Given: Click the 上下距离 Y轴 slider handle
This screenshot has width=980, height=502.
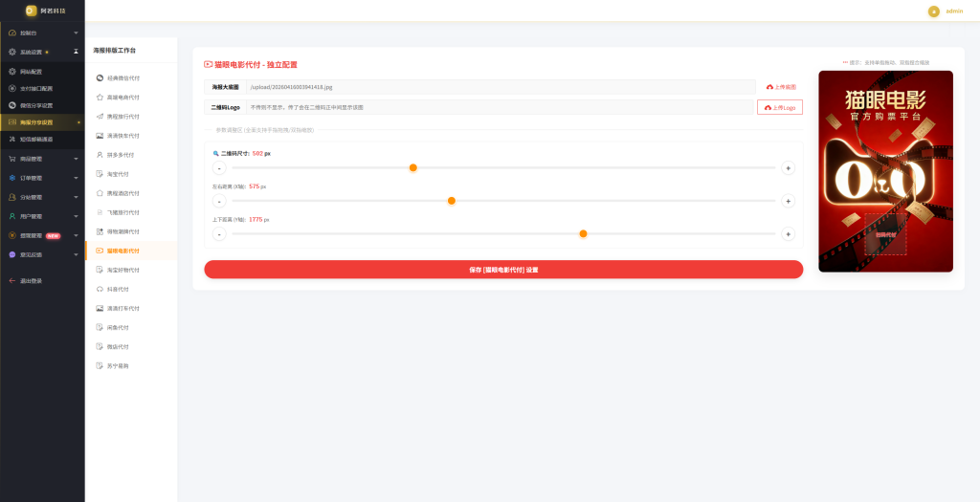Looking at the screenshot, I should tap(583, 233).
